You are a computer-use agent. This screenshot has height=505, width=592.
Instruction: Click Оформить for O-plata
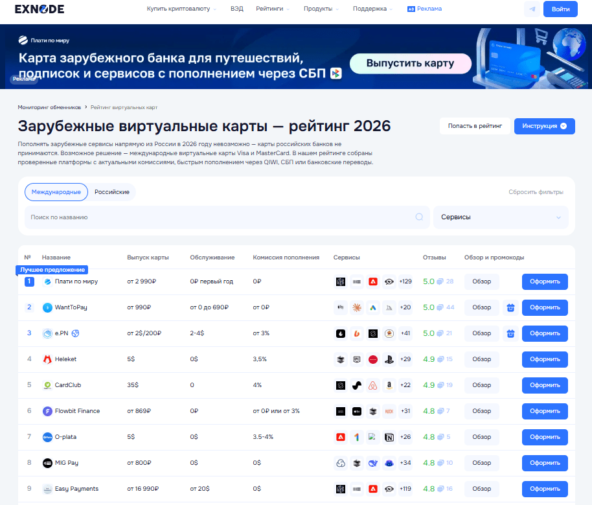(545, 437)
